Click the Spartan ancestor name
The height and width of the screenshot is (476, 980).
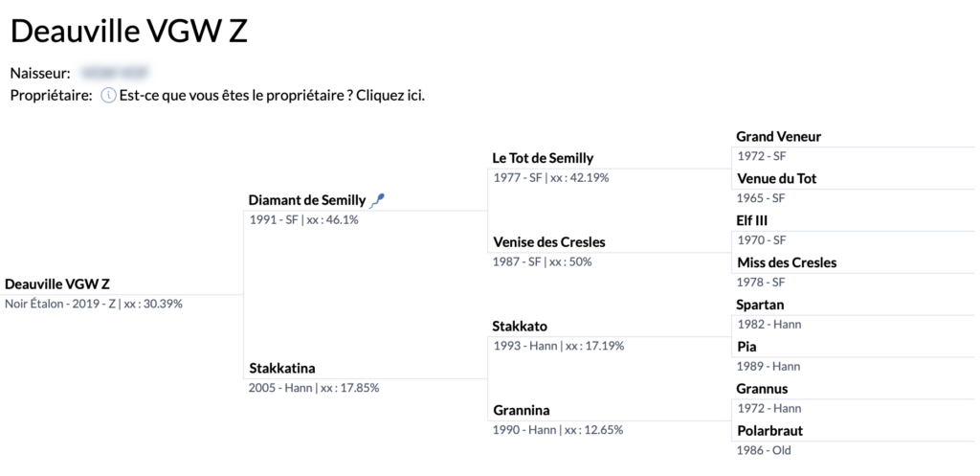point(760,305)
